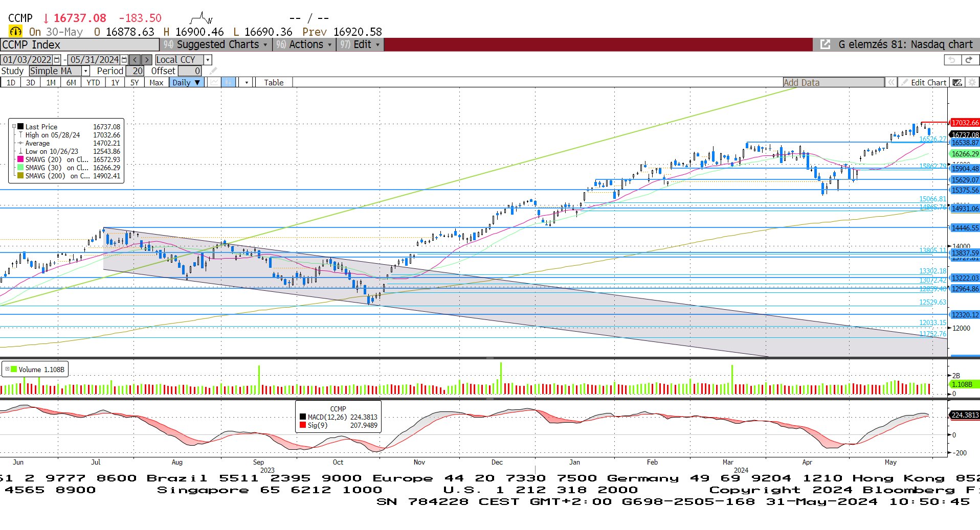This screenshot has width=980, height=530.
Task: Click the intraday sparkline mini chart
Action: (x=201, y=18)
